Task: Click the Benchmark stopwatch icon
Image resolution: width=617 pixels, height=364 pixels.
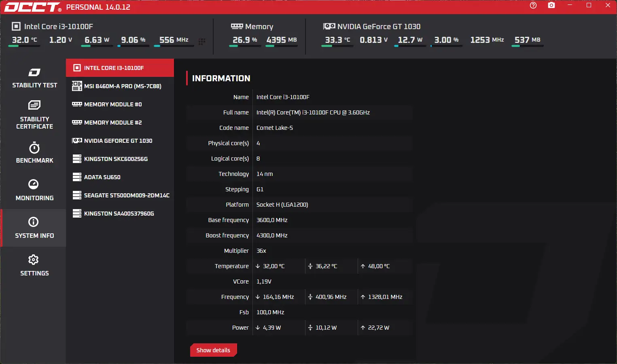Action: [34, 148]
